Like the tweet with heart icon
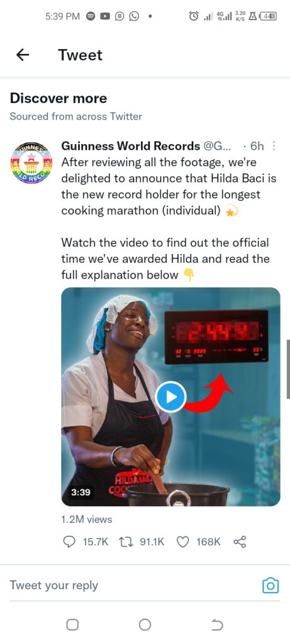Screen dimensions: 290x644 pyautogui.click(x=182, y=542)
